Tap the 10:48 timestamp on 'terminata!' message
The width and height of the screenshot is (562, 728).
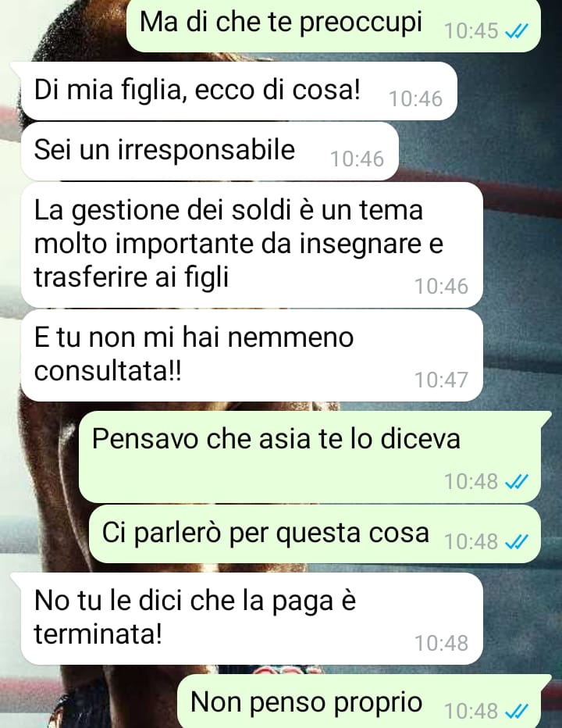[x=441, y=644]
